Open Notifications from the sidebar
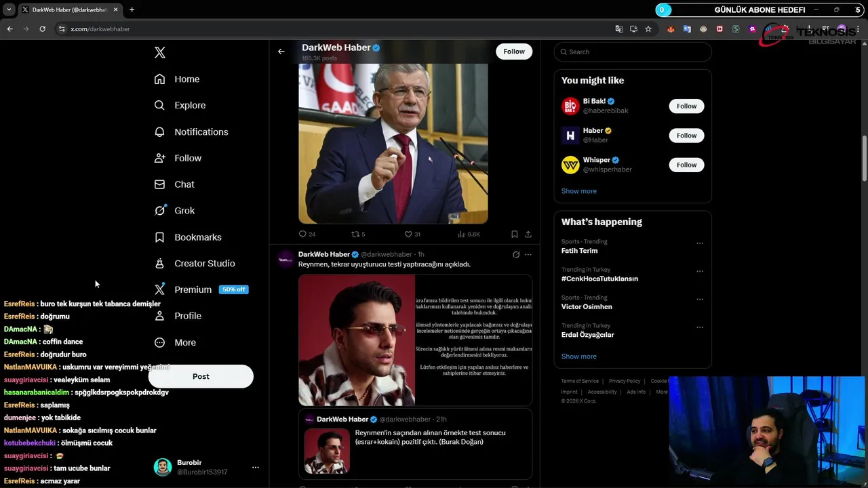 pyautogui.click(x=191, y=131)
